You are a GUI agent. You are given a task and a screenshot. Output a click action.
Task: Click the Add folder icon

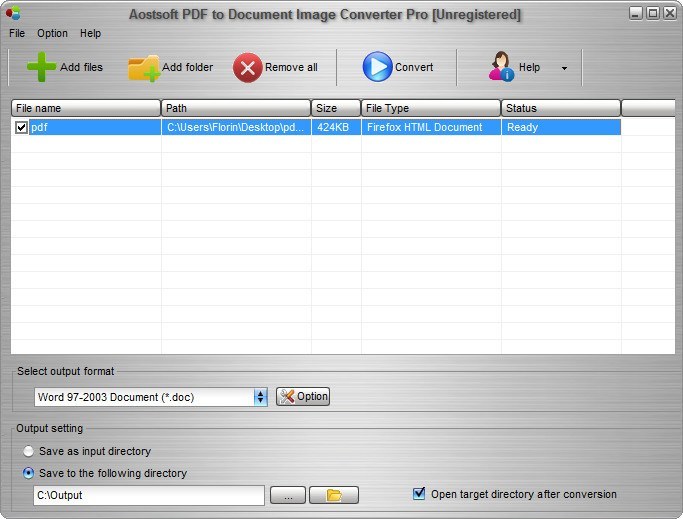(143, 68)
